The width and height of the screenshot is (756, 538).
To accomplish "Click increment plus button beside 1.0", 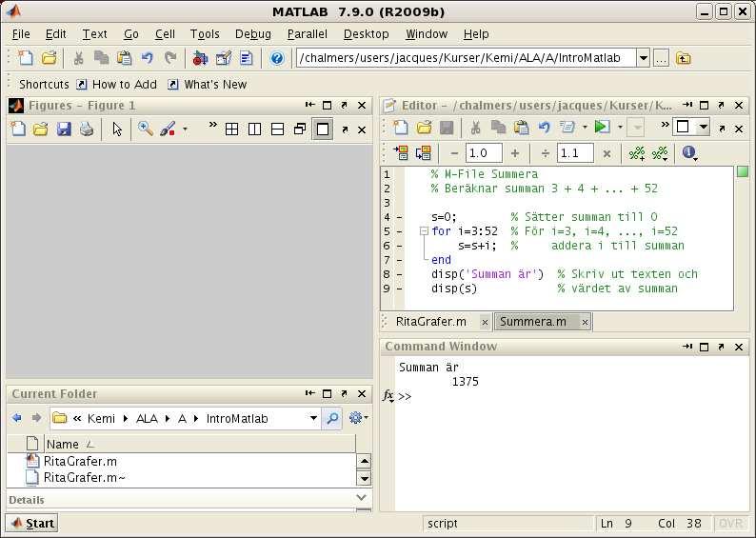I will [x=515, y=153].
